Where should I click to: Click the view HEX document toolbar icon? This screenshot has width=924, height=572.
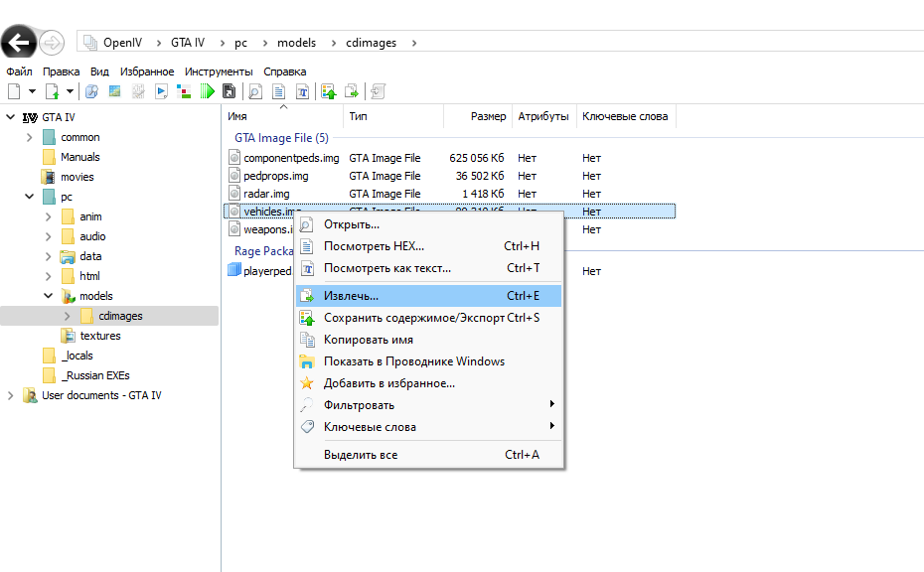[279, 91]
